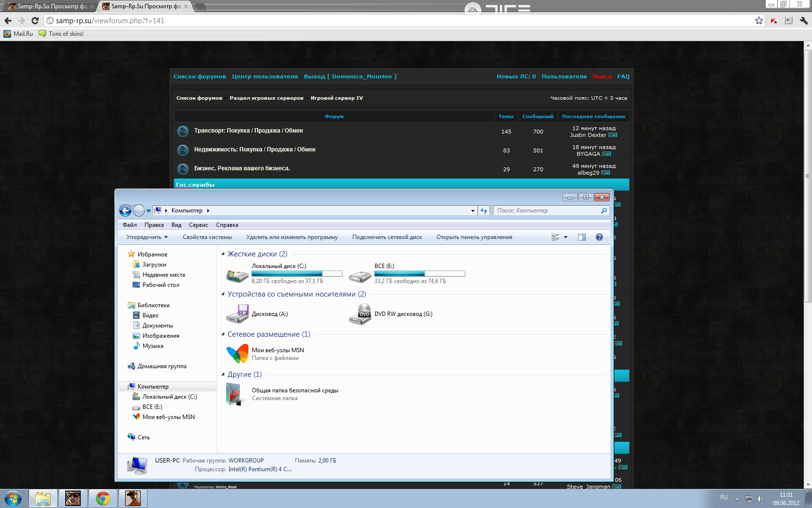The image size is (812, 508).
Task: Collapse the Сетевое размещение group
Action: click(x=223, y=334)
